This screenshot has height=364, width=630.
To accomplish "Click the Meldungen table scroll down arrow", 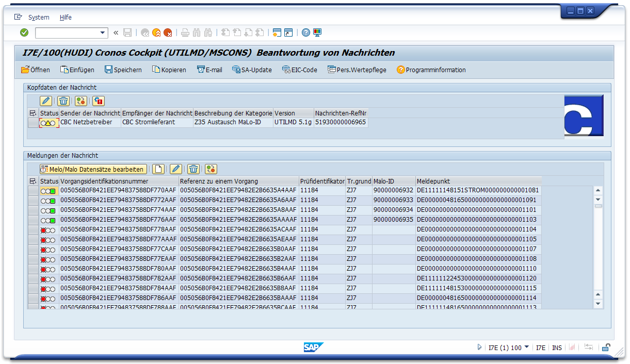I will click(x=598, y=304).
